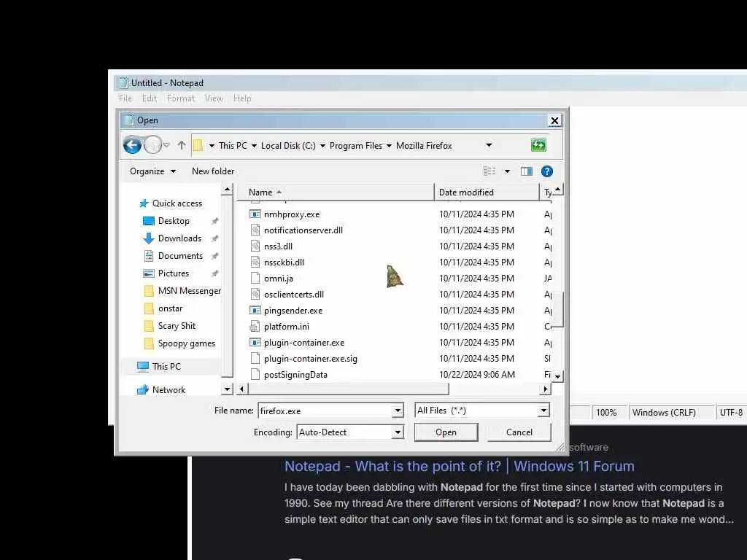Select Quick access star item
The image size is (747, 560).
click(171, 203)
